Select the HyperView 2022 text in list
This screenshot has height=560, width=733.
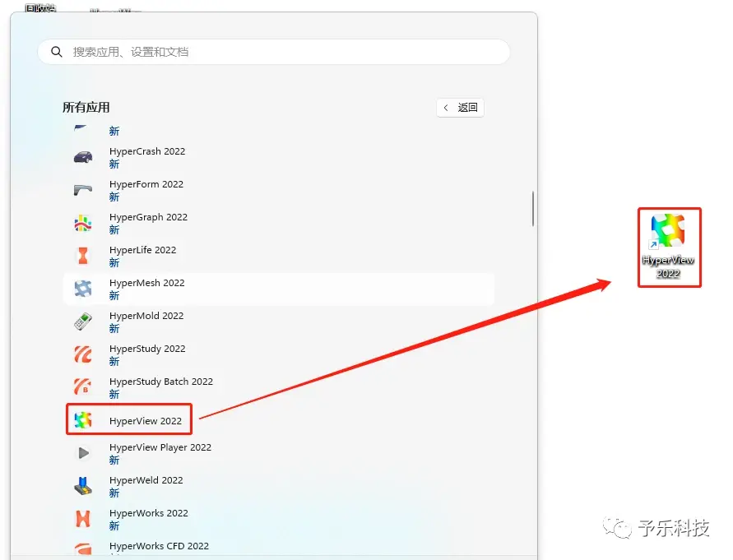coord(146,421)
